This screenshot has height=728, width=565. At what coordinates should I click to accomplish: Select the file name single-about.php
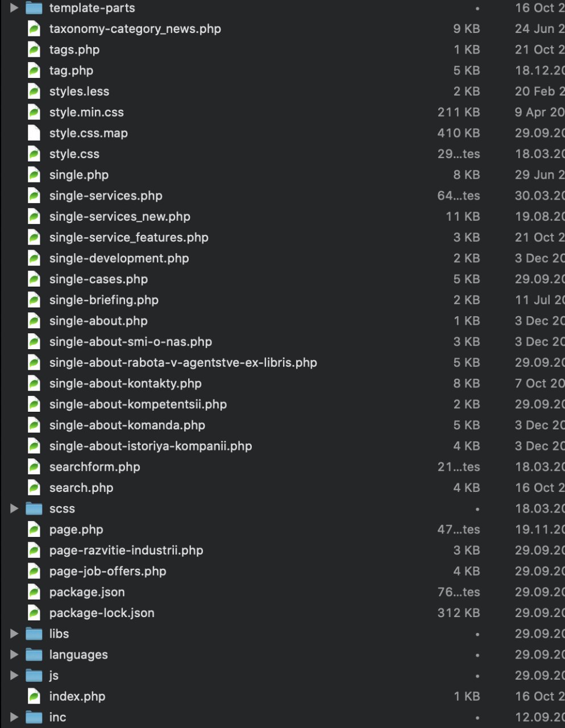click(x=98, y=321)
